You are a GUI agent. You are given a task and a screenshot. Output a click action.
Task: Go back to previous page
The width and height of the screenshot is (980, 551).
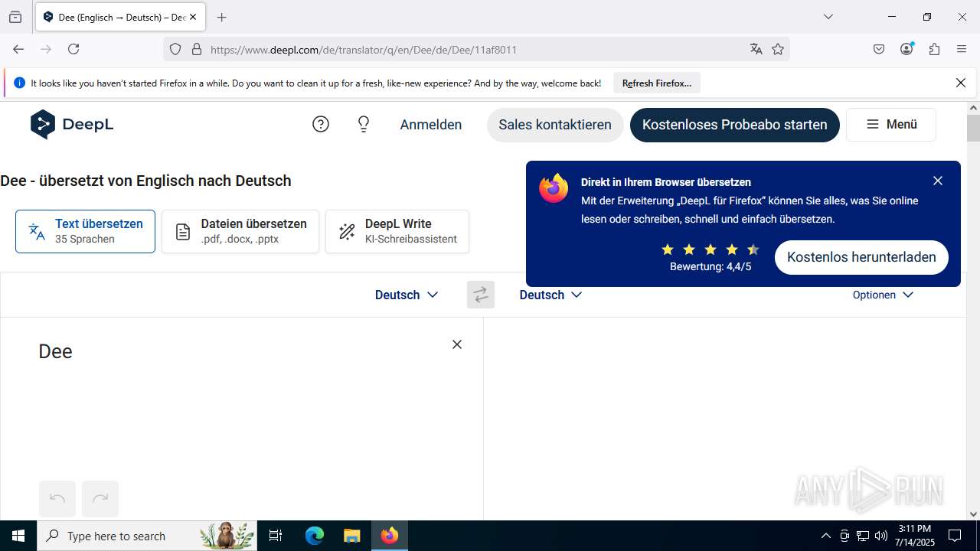point(18,49)
